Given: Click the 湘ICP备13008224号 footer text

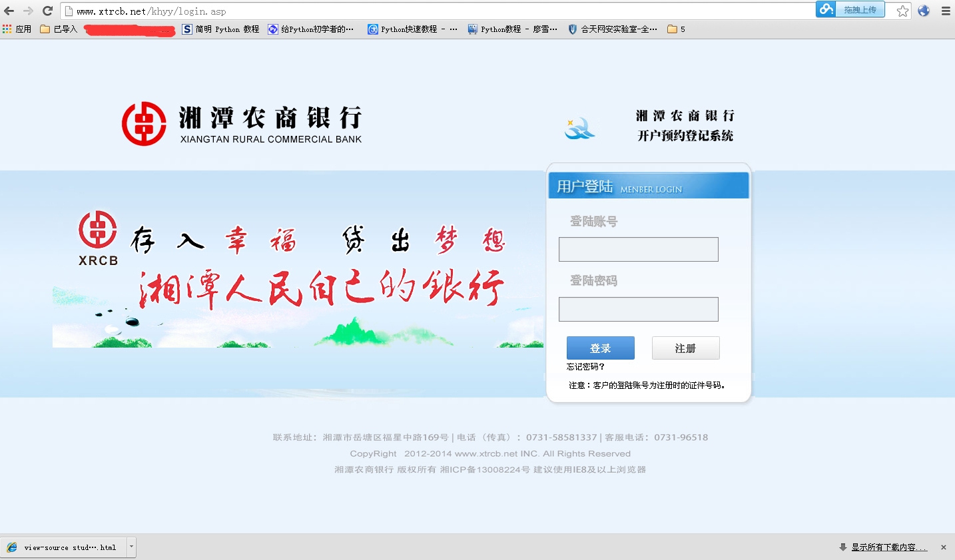Looking at the screenshot, I should pos(485,469).
